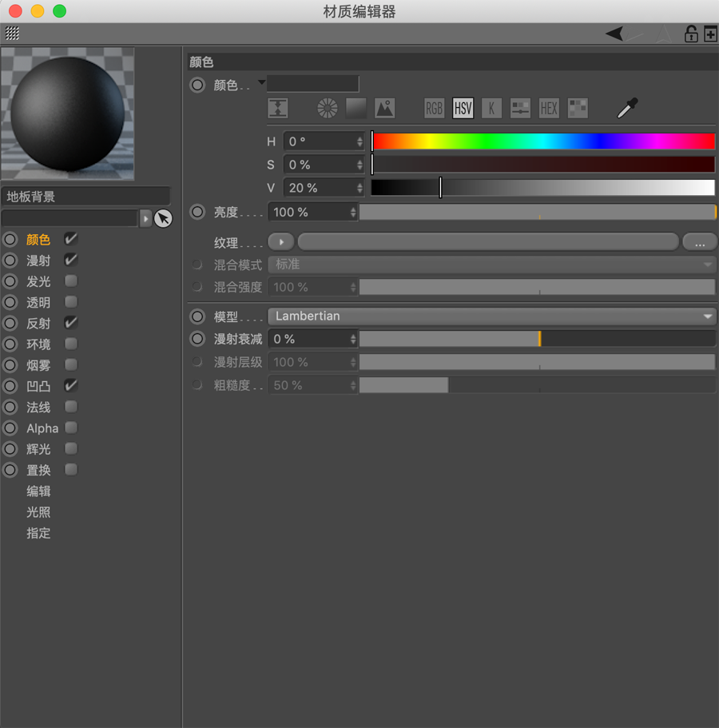Enable the 透明 channel checkbox
The height and width of the screenshot is (728, 719).
[70, 301]
